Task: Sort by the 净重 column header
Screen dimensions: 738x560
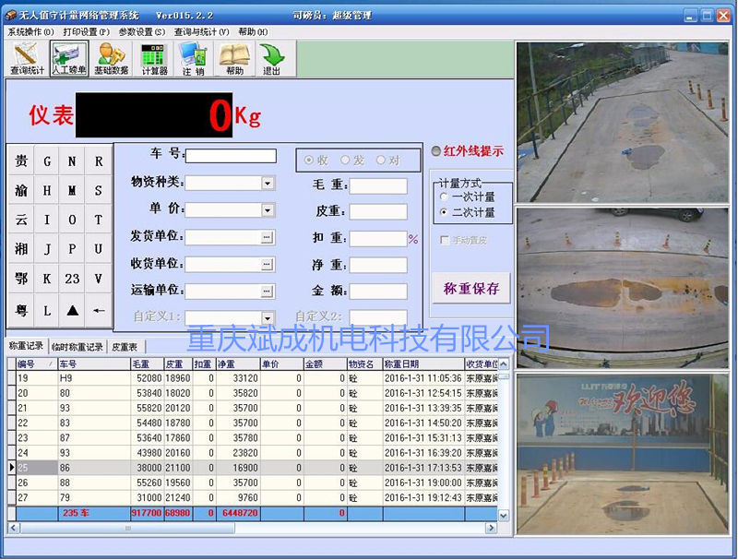Action: 238,363
